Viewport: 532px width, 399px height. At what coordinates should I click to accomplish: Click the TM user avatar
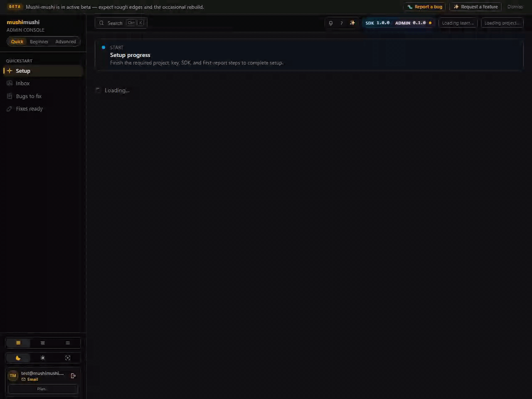pyautogui.click(x=13, y=376)
